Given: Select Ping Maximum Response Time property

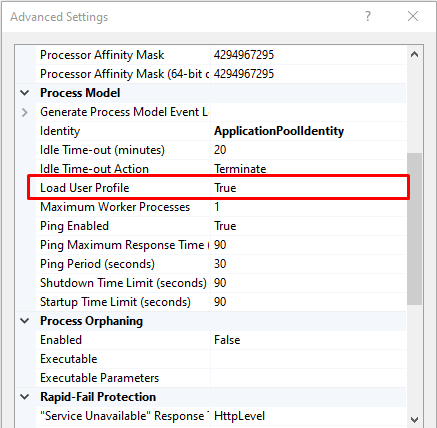Looking at the screenshot, I should pos(124,245).
